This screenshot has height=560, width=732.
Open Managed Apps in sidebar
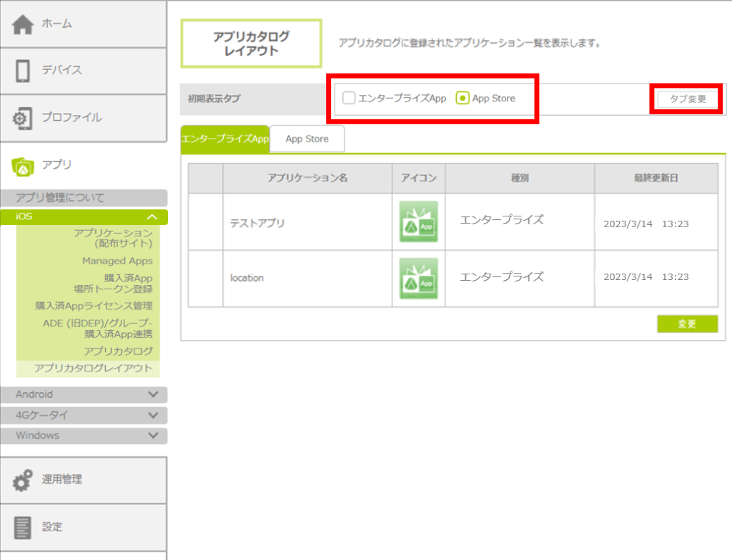tap(117, 261)
